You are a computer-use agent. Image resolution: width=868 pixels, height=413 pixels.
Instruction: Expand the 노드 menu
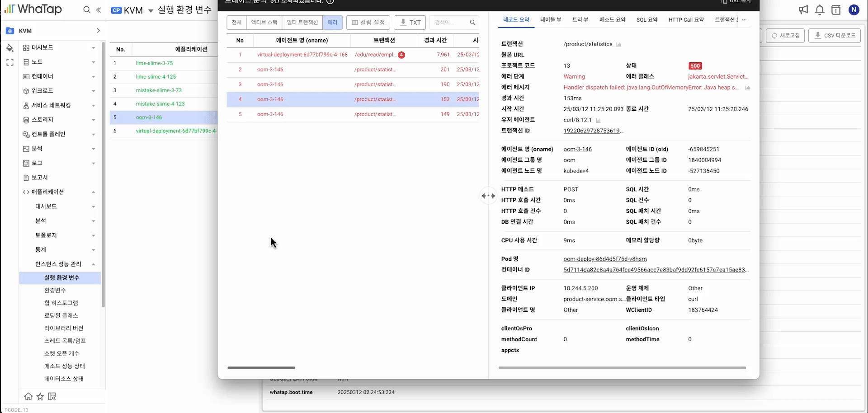pos(60,62)
